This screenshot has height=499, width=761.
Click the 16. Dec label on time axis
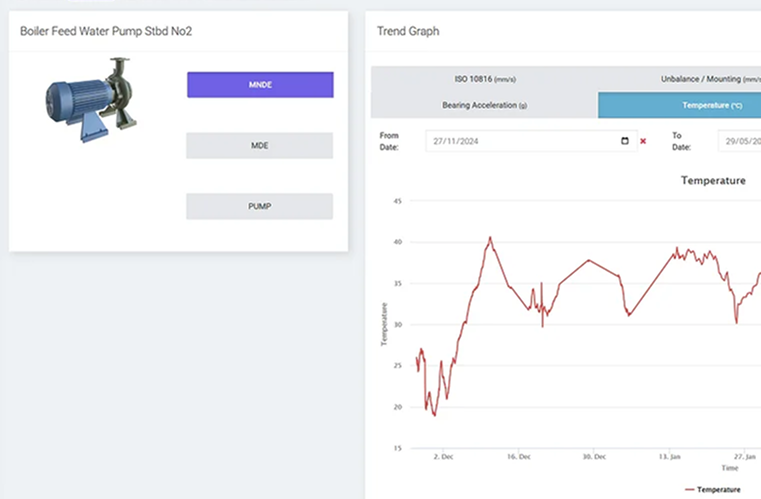tap(517, 455)
